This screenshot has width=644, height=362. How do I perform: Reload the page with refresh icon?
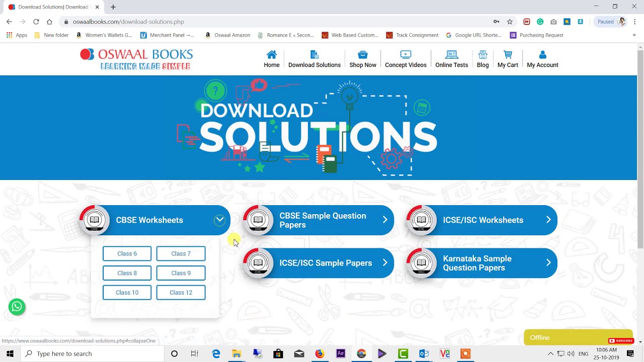point(36,22)
